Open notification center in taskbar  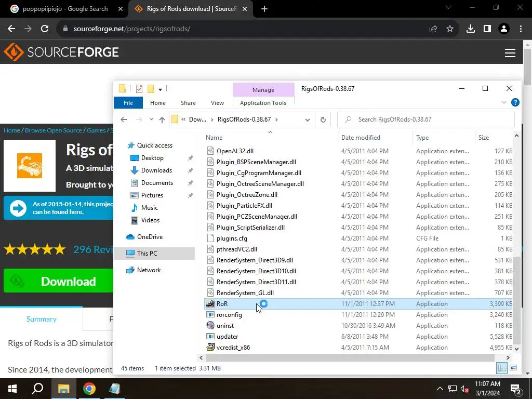click(515, 389)
